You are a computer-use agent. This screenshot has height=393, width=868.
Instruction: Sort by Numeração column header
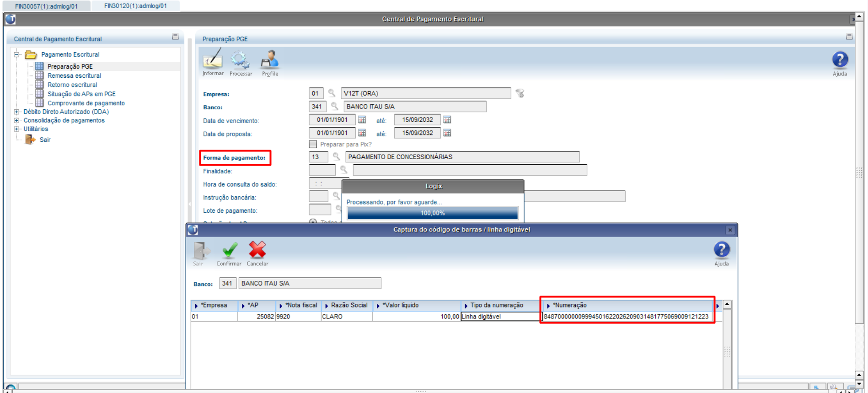click(x=627, y=305)
